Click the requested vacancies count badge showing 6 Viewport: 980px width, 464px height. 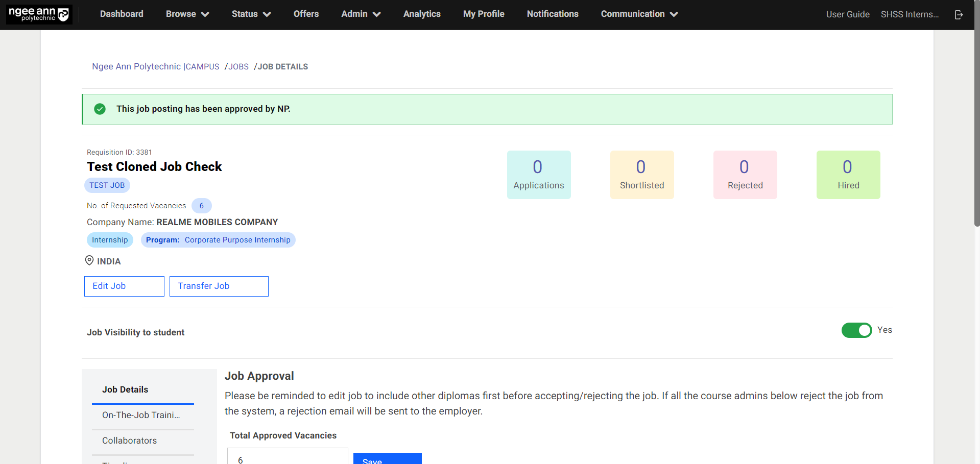[x=201, y=205]
